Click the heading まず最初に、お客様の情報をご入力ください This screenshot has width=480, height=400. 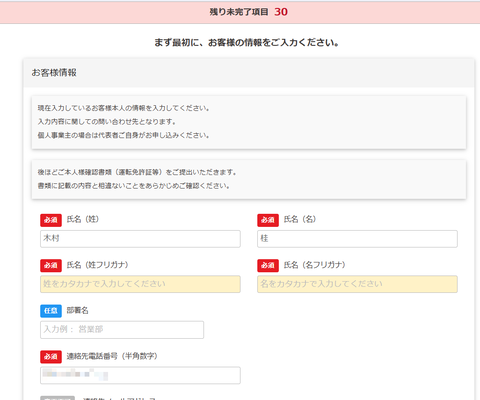(x=247, y=43)
